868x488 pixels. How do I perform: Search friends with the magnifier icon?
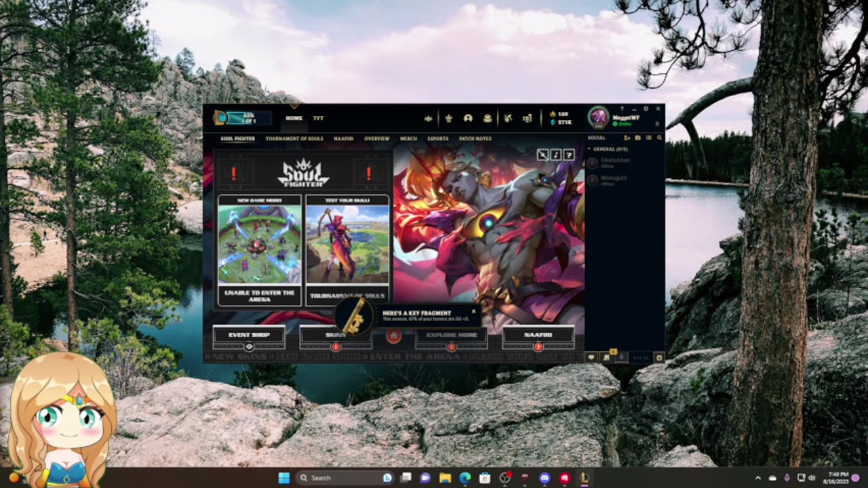659,138
